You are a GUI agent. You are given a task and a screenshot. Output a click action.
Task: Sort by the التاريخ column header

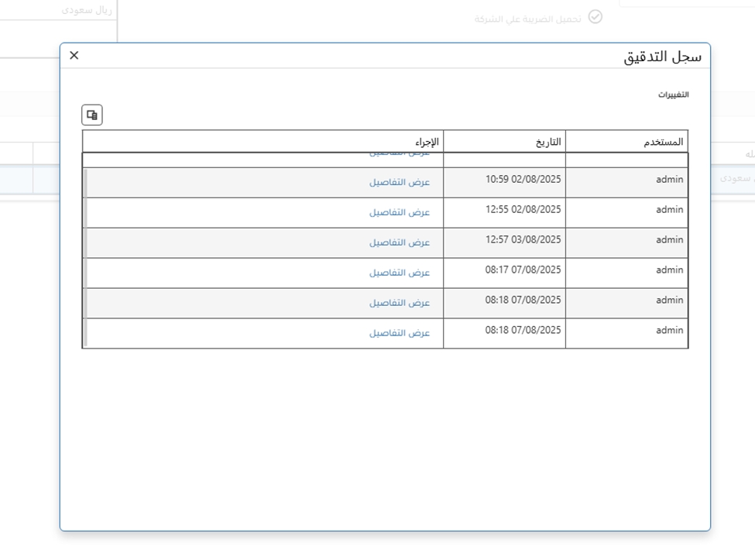tap(548, 142)
